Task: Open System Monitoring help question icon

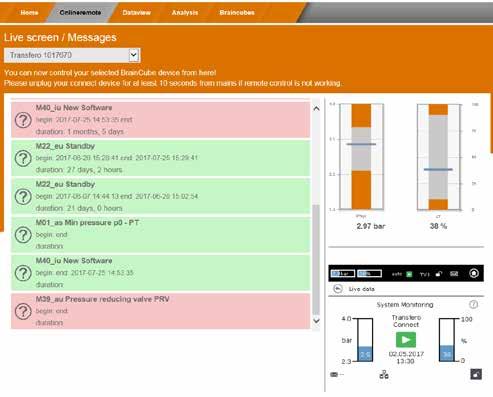Action: 473,304
